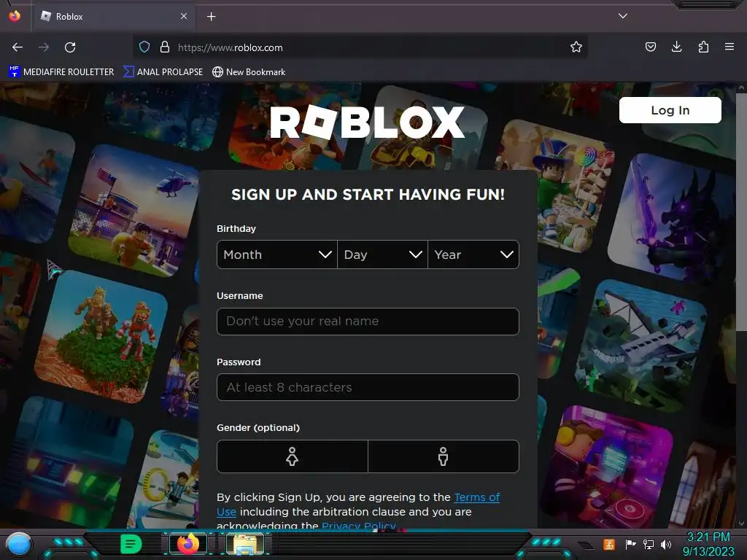Click the "SIGN UP AND START HAVING FUN!" heading

click(368, 194)
